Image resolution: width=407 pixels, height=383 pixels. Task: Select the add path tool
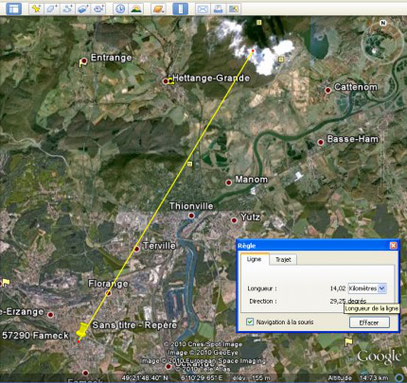click(x=67, y=9)
